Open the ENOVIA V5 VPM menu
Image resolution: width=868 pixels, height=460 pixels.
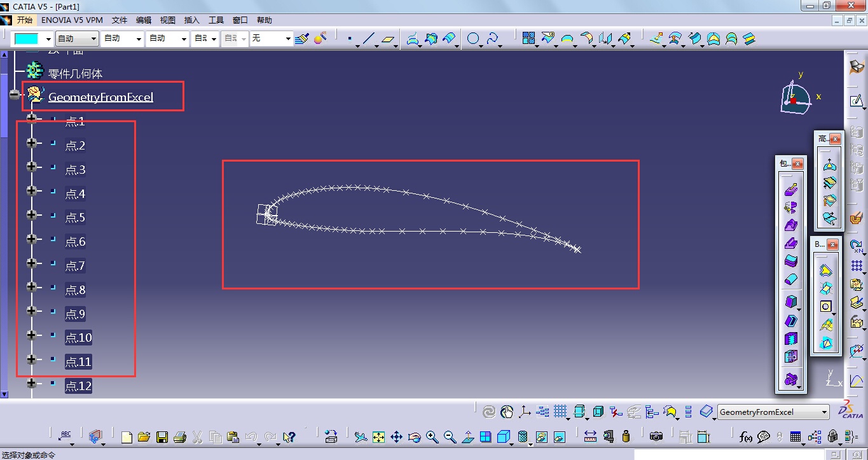[x=72, y=20]
